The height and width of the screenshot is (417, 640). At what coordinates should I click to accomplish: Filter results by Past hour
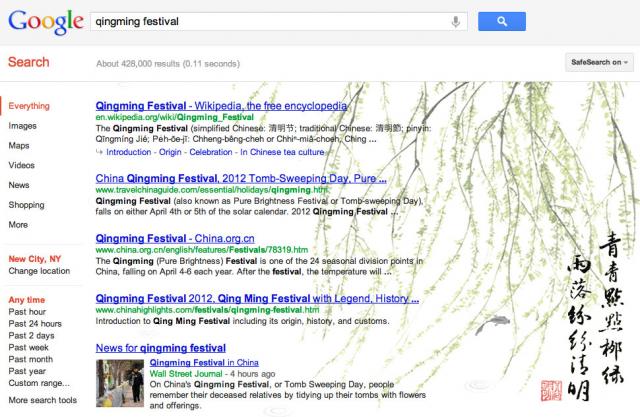click(27, 312)
